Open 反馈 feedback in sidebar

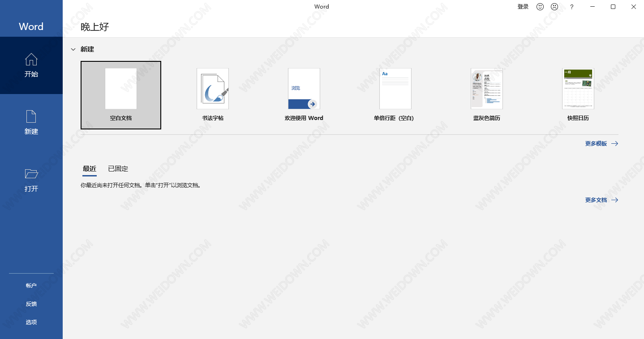tap(31, 304)
